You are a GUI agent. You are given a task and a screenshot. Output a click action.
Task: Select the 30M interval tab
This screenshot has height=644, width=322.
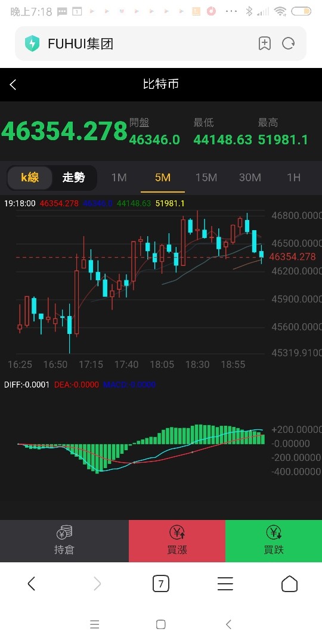tap(250, 178)
